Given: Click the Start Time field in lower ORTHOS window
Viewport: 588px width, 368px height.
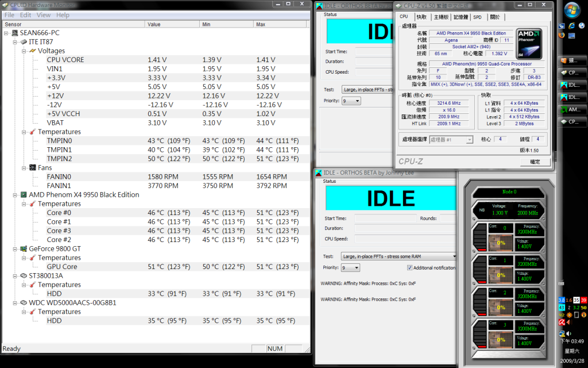Looking at the screenshot, I should (385, 218).
